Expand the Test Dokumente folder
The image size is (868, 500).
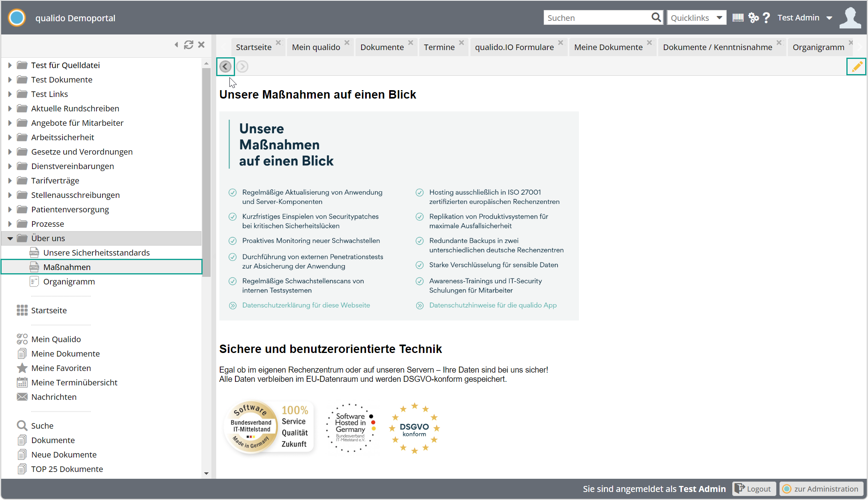(10, 80)
